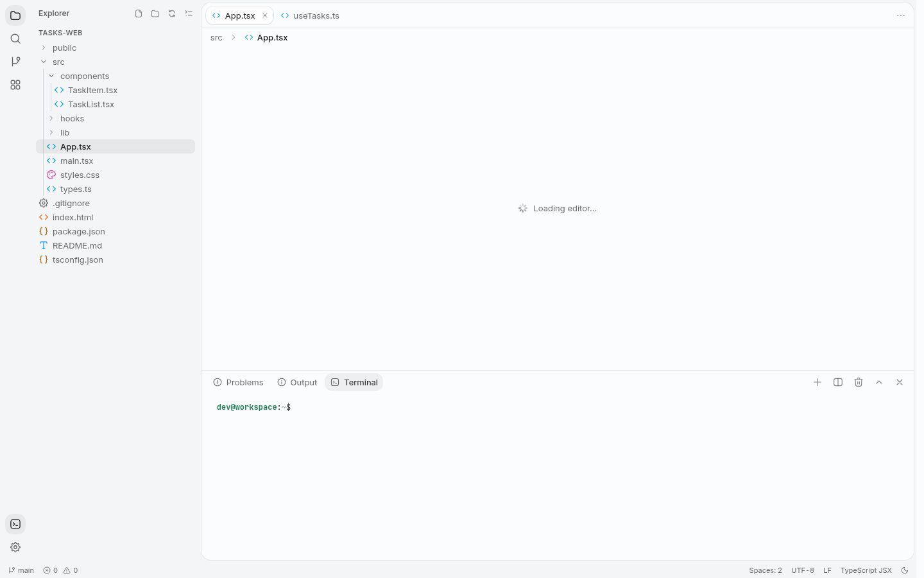The width and height of the screenshot is (924, 578).
Task: Open the Search view icon
Action: coord(15,39)
